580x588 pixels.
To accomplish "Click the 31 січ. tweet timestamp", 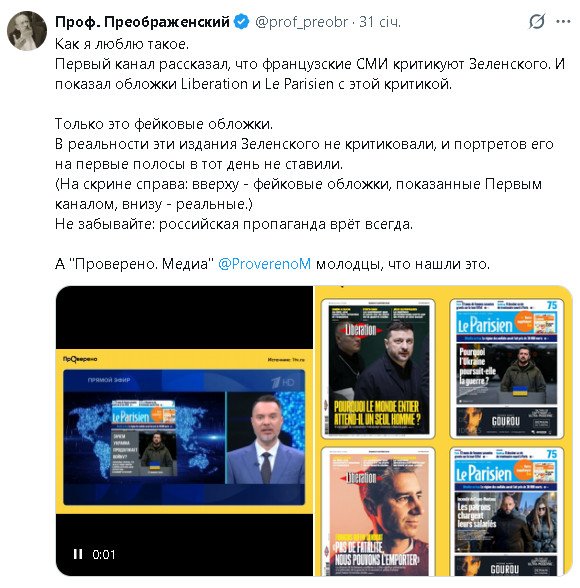I will (380, 22).
